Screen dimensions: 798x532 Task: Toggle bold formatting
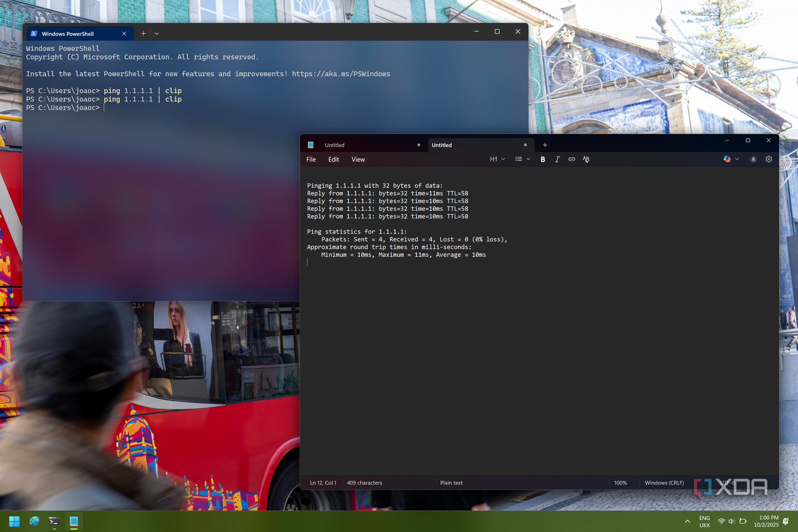[543, 159]
